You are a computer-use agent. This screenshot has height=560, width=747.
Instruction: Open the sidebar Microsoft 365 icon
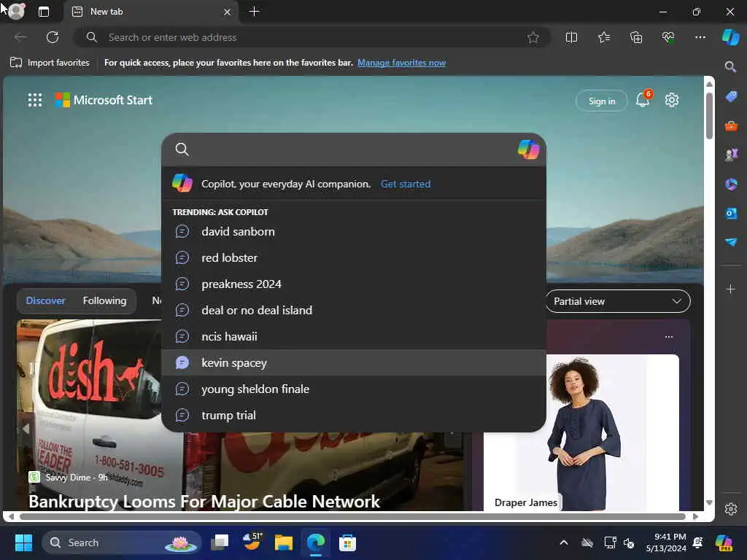[731, 184]
